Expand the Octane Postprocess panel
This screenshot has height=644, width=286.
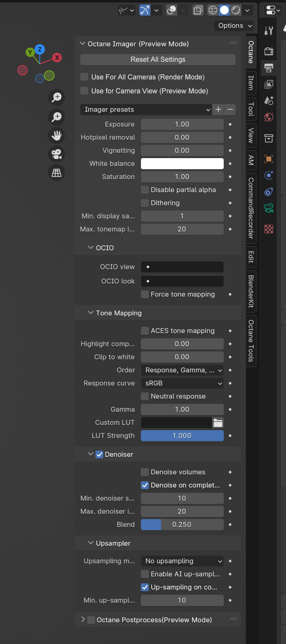click(x=83, y=620)
